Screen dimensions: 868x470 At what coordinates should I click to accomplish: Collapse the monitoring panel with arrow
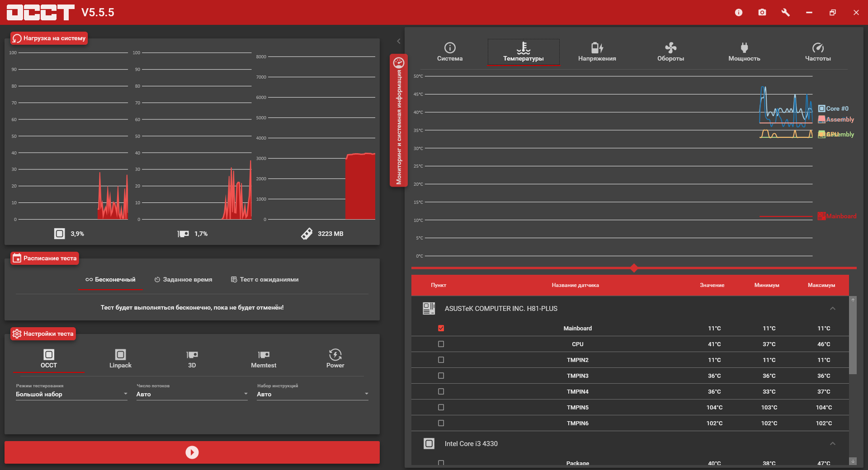tap(399, 41)
